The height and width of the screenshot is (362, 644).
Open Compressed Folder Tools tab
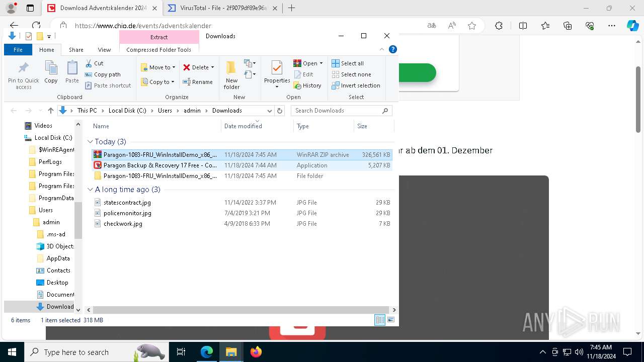(159, 50)
